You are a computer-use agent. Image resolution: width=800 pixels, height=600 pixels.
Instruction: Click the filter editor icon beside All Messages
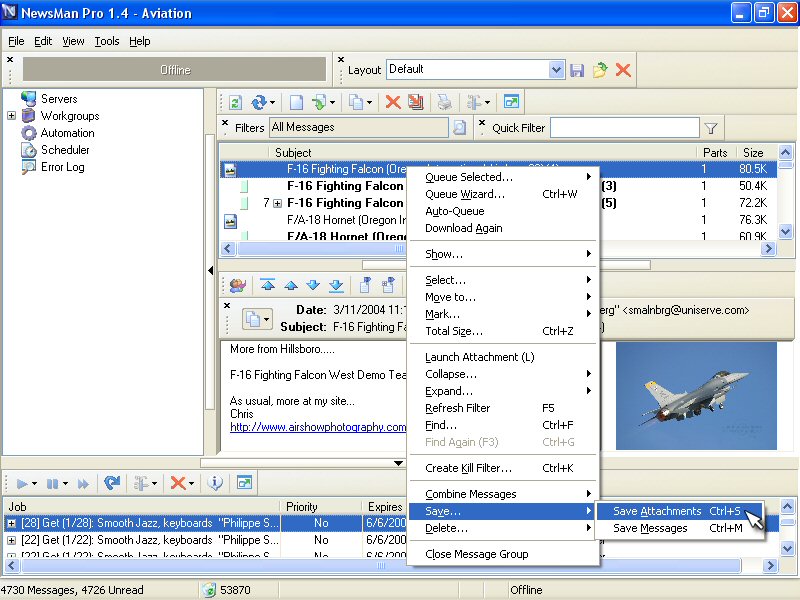click(x=460, y=128)
